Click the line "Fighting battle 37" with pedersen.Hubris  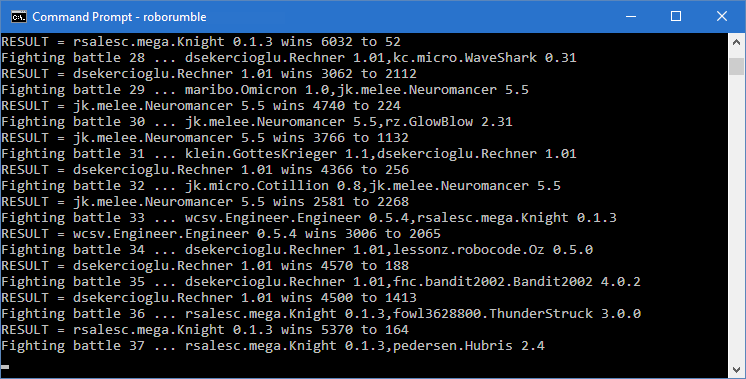(x=273, y=346)
